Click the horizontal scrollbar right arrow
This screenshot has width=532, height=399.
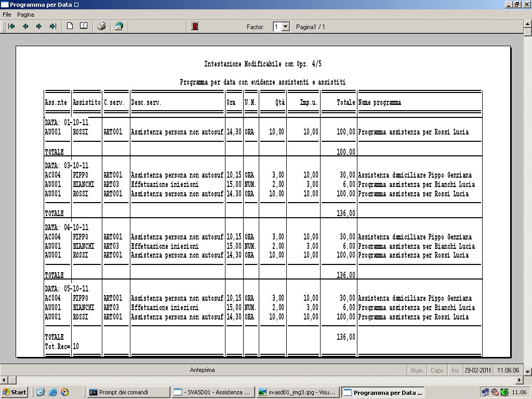520,380
